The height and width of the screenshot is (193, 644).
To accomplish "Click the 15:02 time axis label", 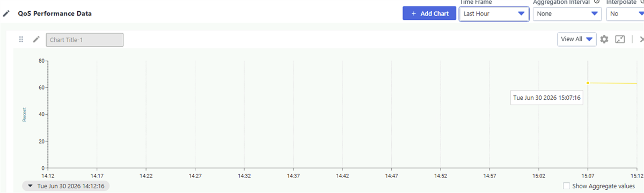I will point(539,175).
